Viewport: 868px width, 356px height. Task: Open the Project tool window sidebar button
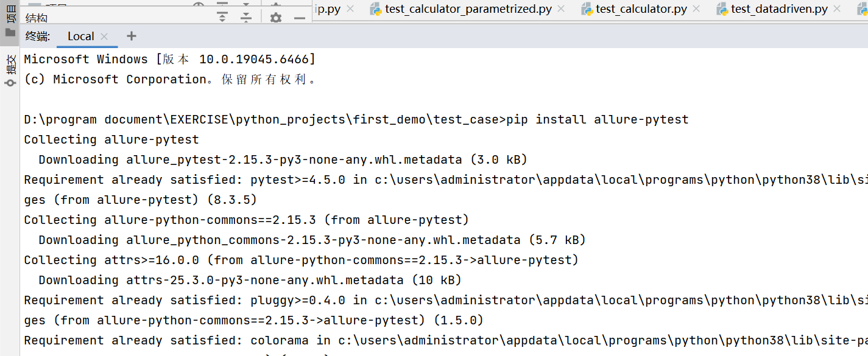point(10,13)
